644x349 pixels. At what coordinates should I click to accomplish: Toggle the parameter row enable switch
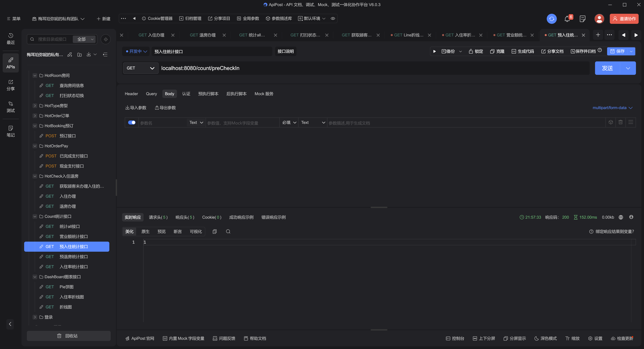tap(132, 122)
